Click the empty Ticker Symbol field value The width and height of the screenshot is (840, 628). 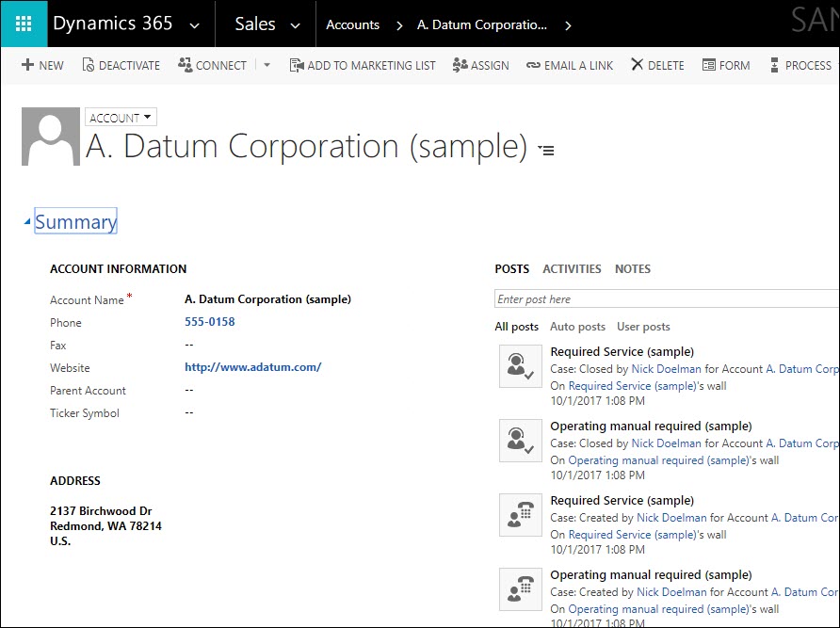click(189, 412)
